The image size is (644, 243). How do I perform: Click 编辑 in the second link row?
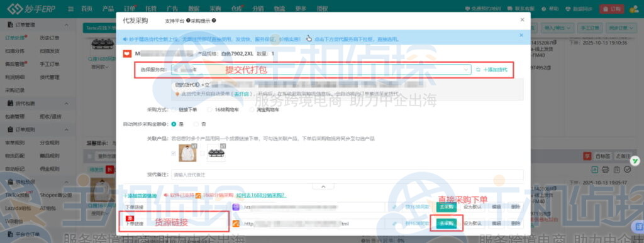click(x=496, y=224)
